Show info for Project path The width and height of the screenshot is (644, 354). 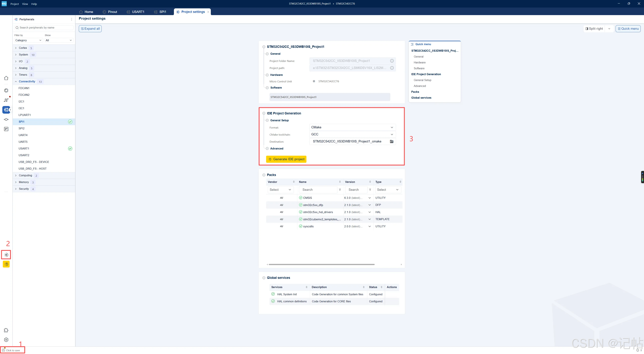click(x=392, y=68)
